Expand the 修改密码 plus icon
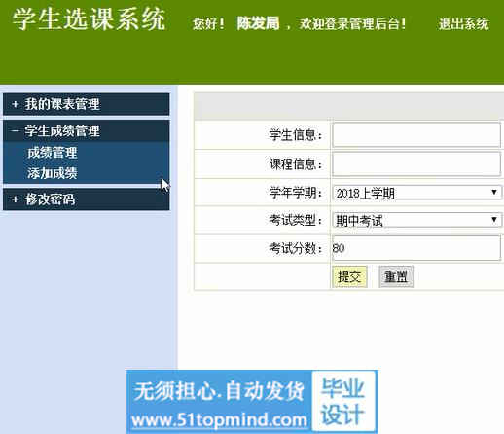Image resolution: width=504 pixels, height=434 pixels. (15, 199)
